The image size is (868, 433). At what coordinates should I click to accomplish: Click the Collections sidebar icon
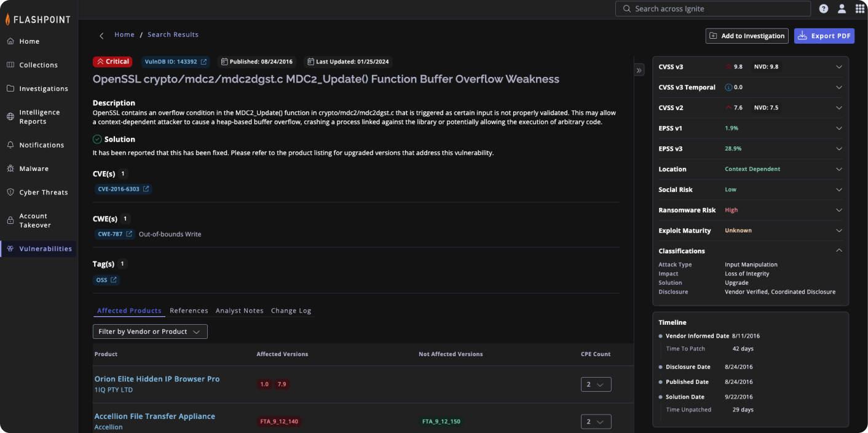click(x=10, y=65)
